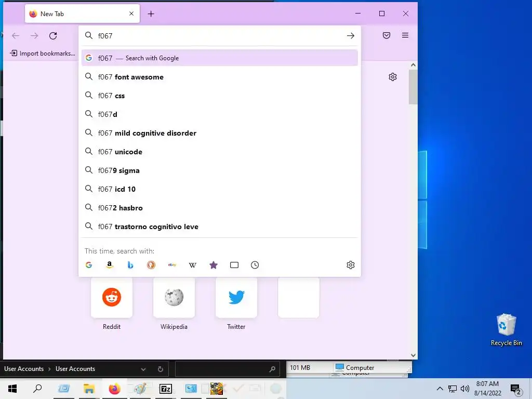Open 7-Zip from the taskbar

click(x=166, y=389)
